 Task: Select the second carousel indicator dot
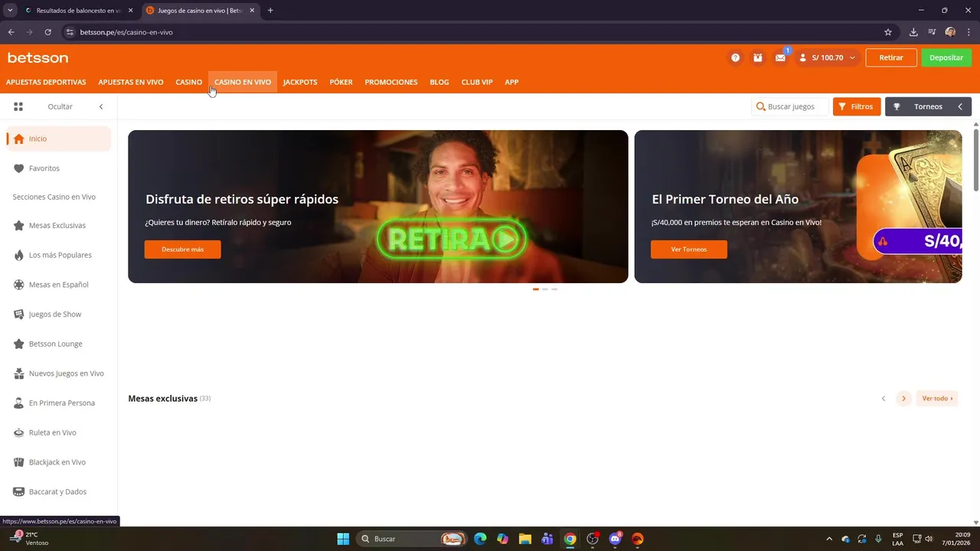(545, 289)
